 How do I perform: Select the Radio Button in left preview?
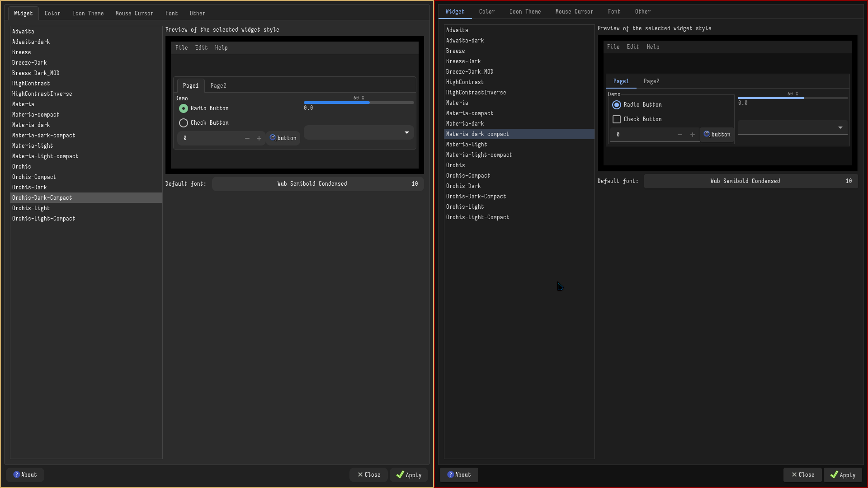(184, 108)
